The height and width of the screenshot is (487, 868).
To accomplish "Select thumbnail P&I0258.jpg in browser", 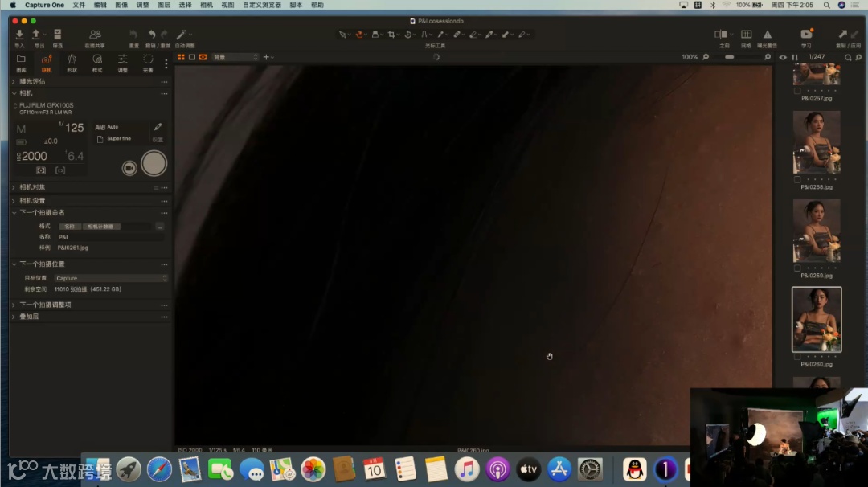I will [x=817, y=142].
